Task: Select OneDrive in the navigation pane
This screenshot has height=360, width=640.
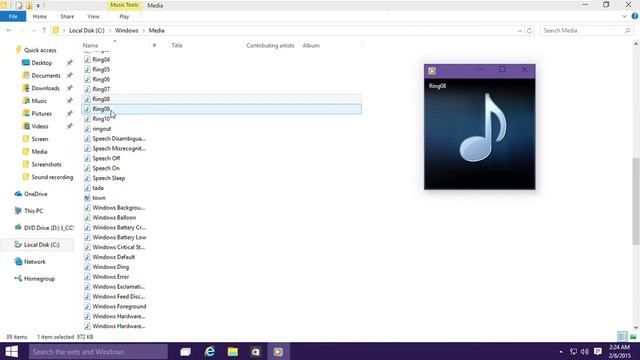Action: [36, 194]
